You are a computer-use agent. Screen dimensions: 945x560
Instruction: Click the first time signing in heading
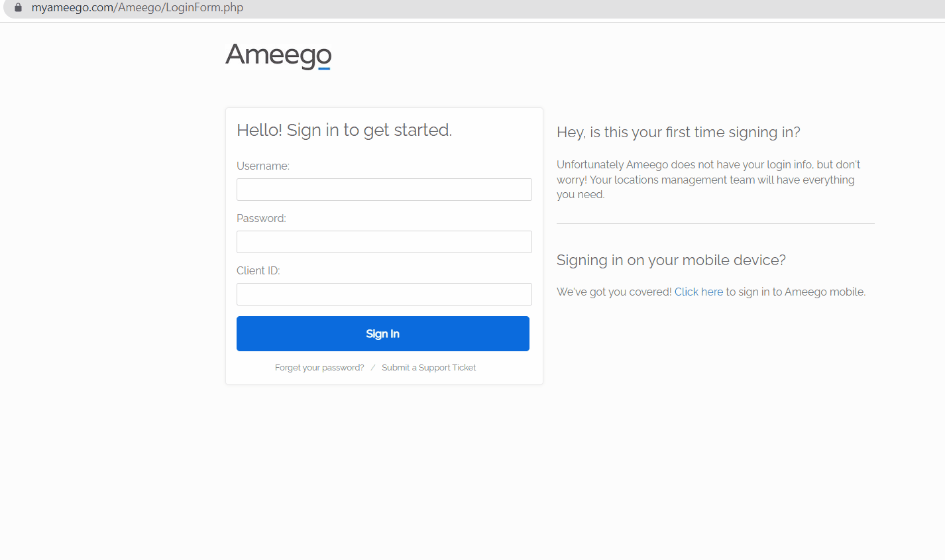click(x=678, y=132)
